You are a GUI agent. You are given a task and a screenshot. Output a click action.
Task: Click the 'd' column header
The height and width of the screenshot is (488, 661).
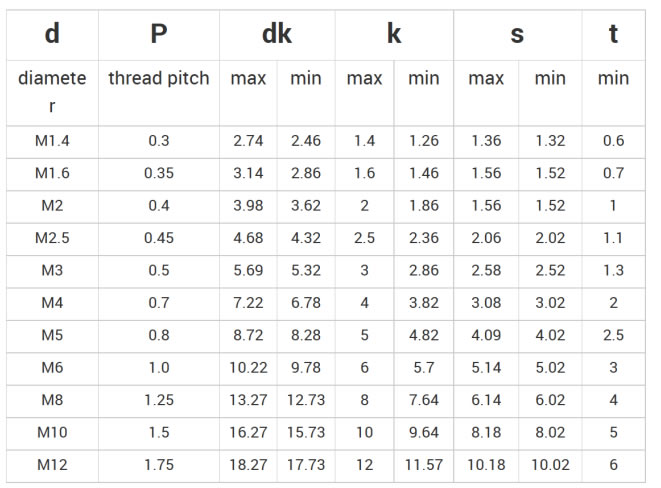(x=52, y=34)
